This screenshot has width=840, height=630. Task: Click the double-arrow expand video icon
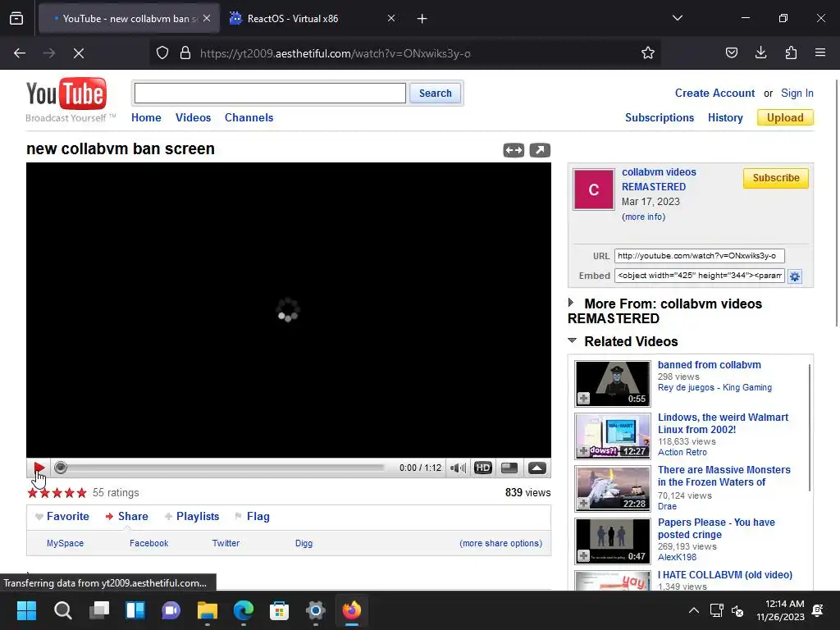(x=514, y=151)
